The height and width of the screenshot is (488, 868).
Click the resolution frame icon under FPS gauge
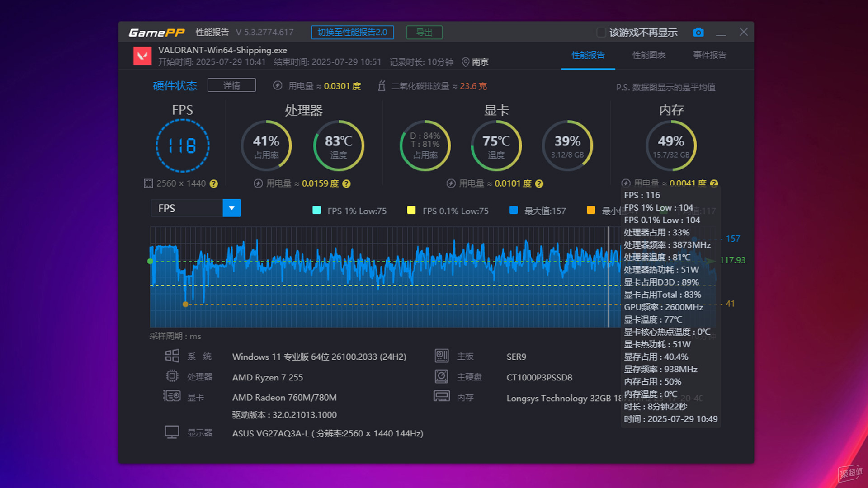tap(148, 183)
